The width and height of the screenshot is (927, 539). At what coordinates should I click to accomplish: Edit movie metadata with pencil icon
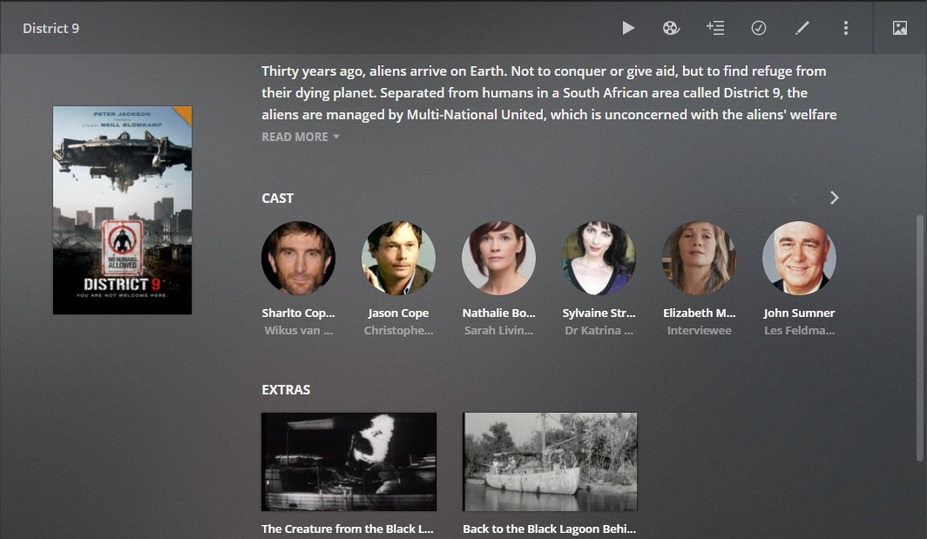coord(802,28)
